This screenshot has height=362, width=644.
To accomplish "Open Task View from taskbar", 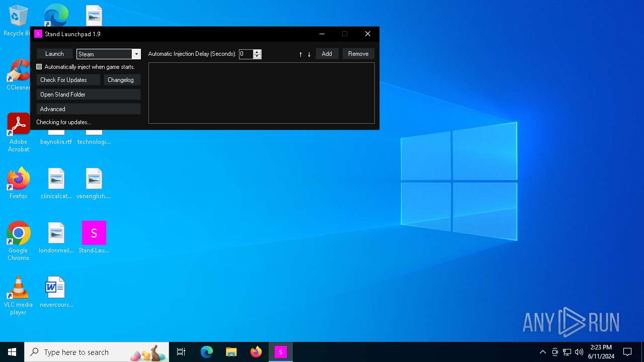I will coord(181,352).
